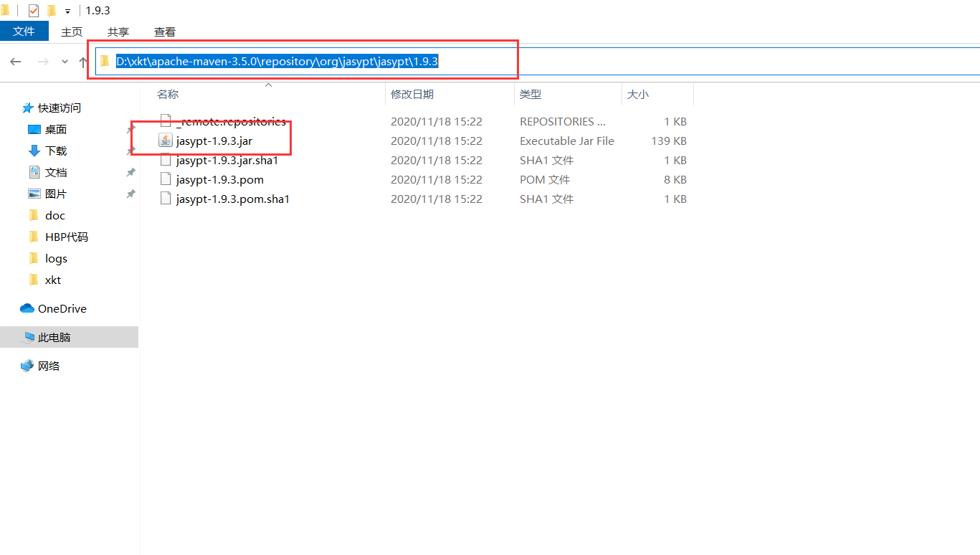Click the pin icon next to 文档
The height and width of the screenshot is (555, 980).
pyautogui.click(x=130, y=172)
